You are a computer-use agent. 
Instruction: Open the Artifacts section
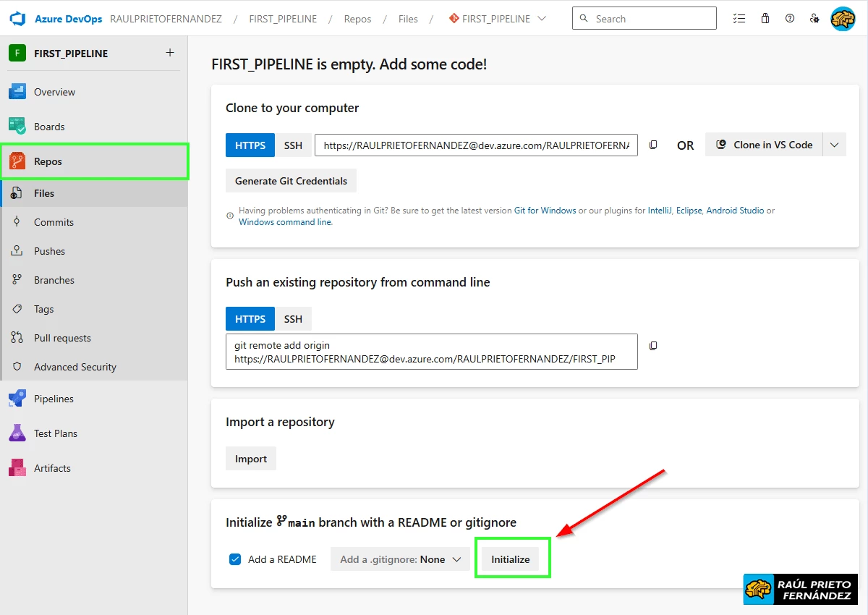(55, 467)
